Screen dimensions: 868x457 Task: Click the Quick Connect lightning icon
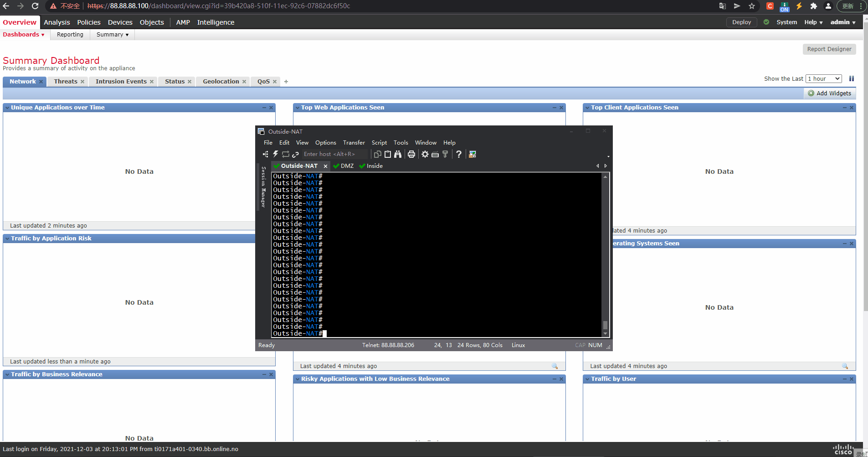click(x=275, y=154)
